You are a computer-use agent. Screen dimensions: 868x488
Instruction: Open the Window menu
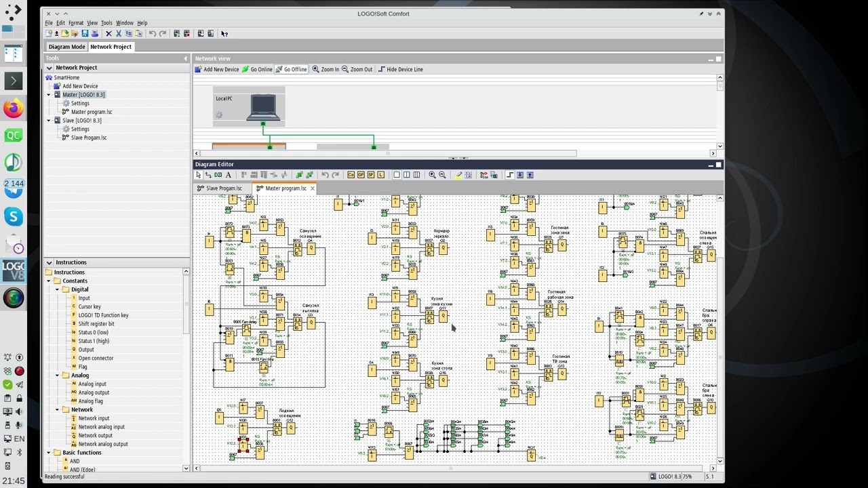(125, 23)
